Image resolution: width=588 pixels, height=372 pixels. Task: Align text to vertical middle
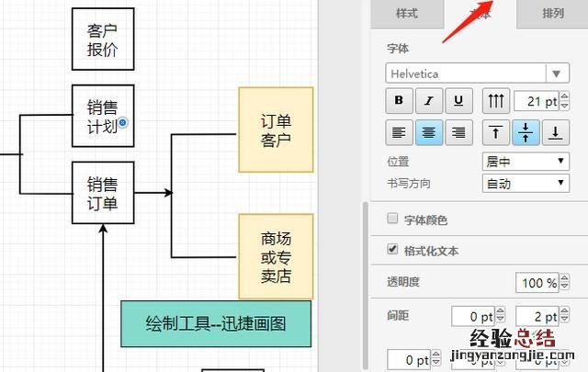point(526,133)
